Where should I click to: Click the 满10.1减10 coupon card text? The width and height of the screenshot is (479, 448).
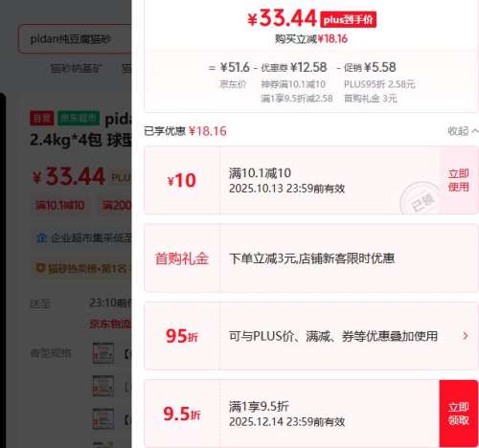tap(260, 173)
